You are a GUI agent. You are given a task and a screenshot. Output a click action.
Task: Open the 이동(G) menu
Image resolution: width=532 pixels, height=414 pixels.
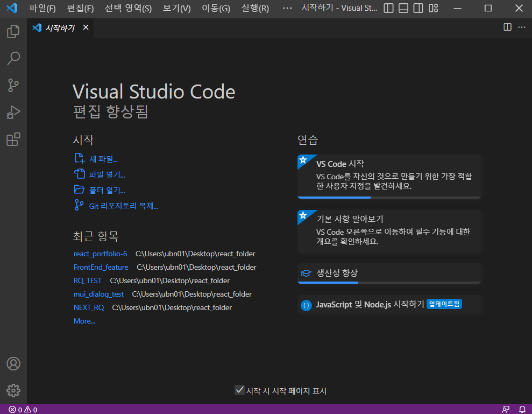pos(216,8)
